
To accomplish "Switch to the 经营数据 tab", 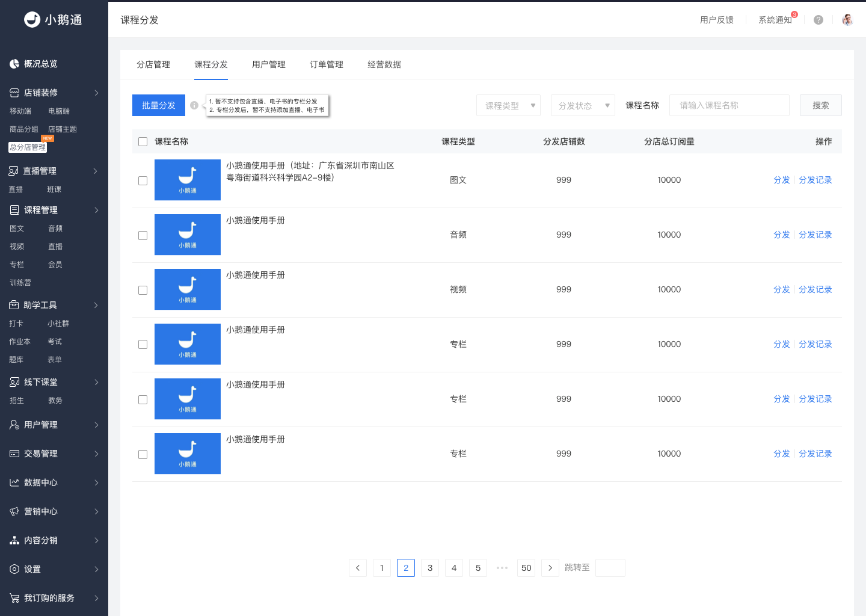I will (384, 64).
